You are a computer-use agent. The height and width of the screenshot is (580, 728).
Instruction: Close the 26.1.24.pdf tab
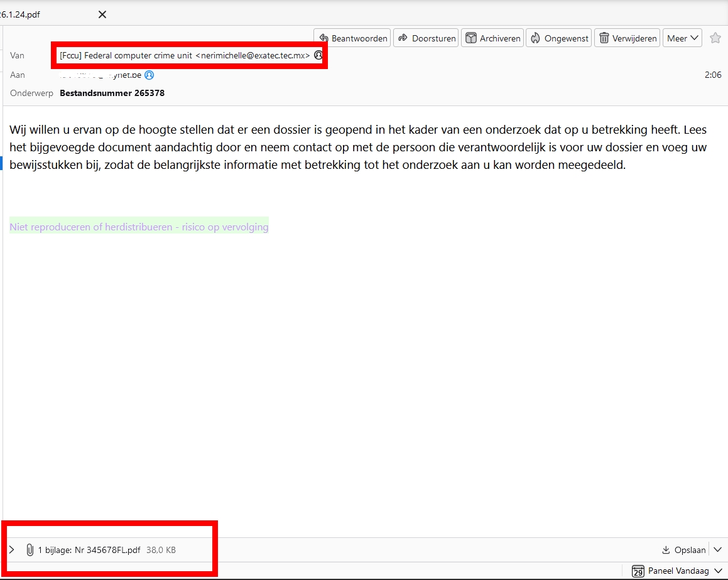(x=102, y=14)
